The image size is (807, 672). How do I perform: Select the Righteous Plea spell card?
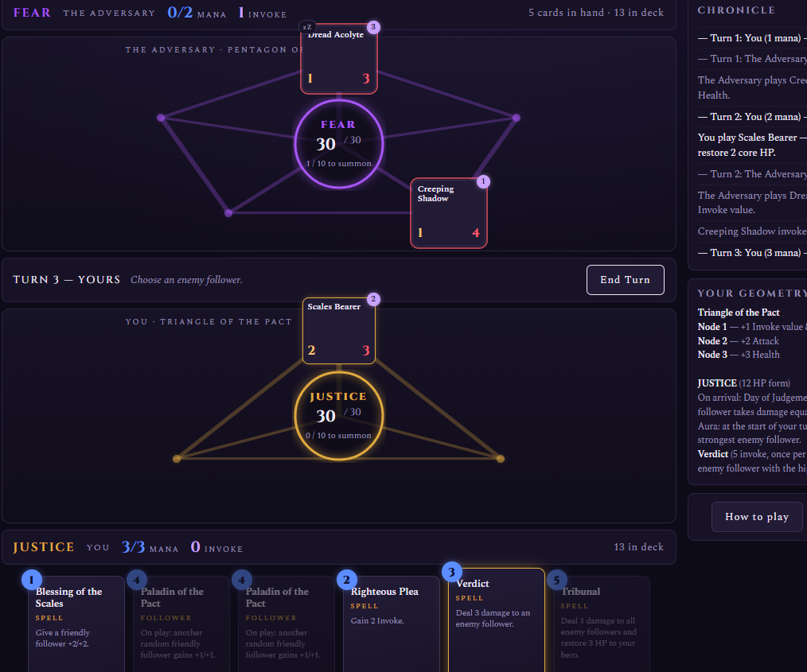pyautogui.click(x=391, y=623)
